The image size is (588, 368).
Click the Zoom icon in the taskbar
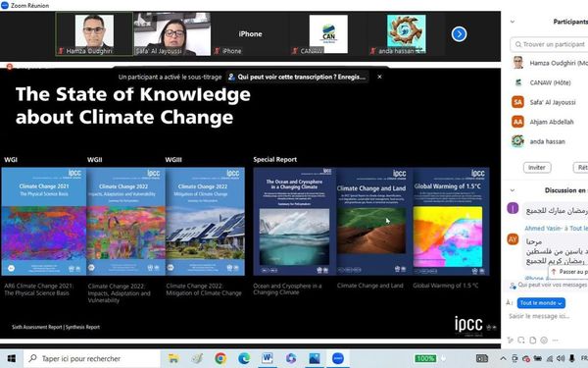point(338,358)
